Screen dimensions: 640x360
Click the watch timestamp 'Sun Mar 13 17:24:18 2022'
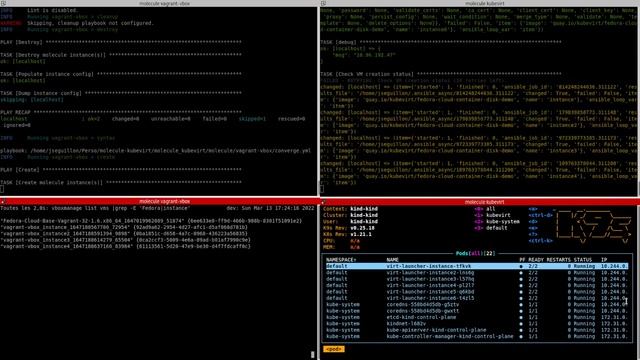point(278,208)
